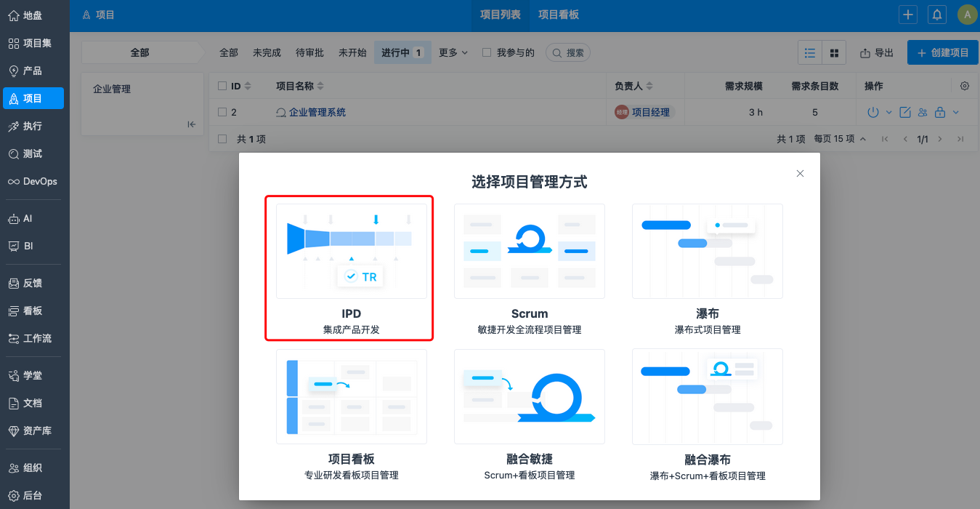Open 每页 15 项 page size dropdown
Viewport: 980px width, 509px height.
coord(840,139)
